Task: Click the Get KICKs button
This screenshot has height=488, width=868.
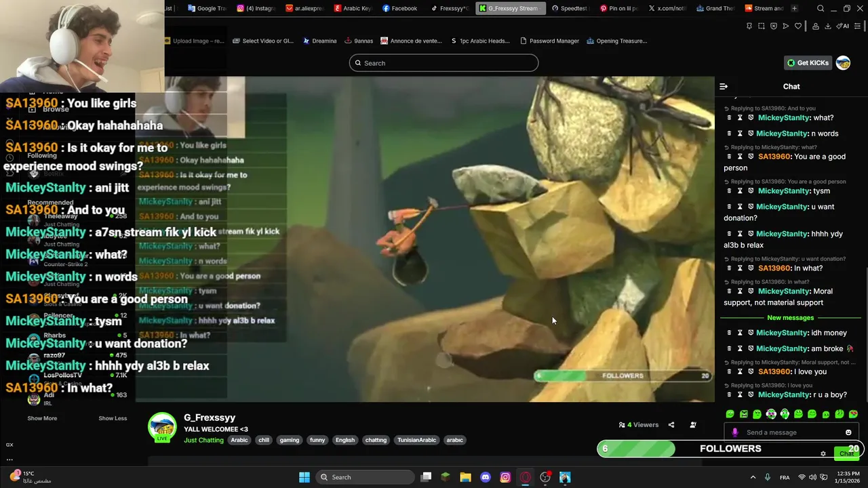Action: click(808, 62)
